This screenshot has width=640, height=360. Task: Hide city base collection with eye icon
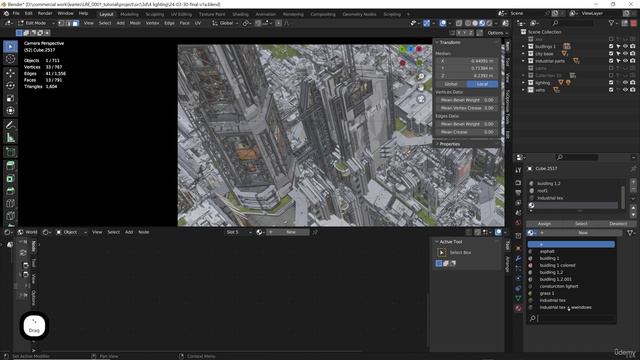[625, 53]
